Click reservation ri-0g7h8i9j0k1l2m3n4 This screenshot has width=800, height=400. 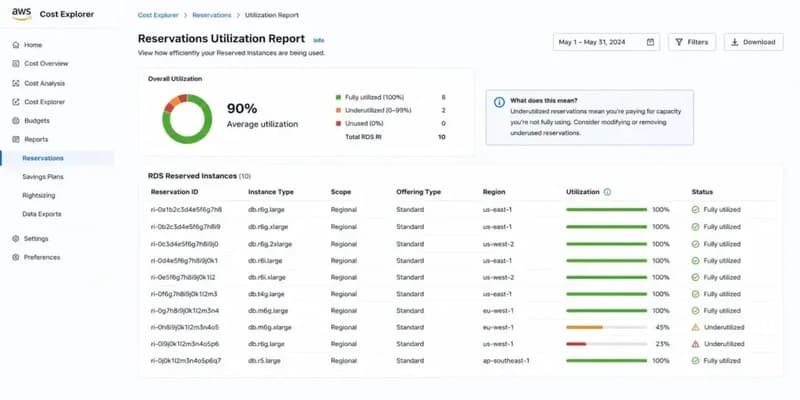point(185,311)
